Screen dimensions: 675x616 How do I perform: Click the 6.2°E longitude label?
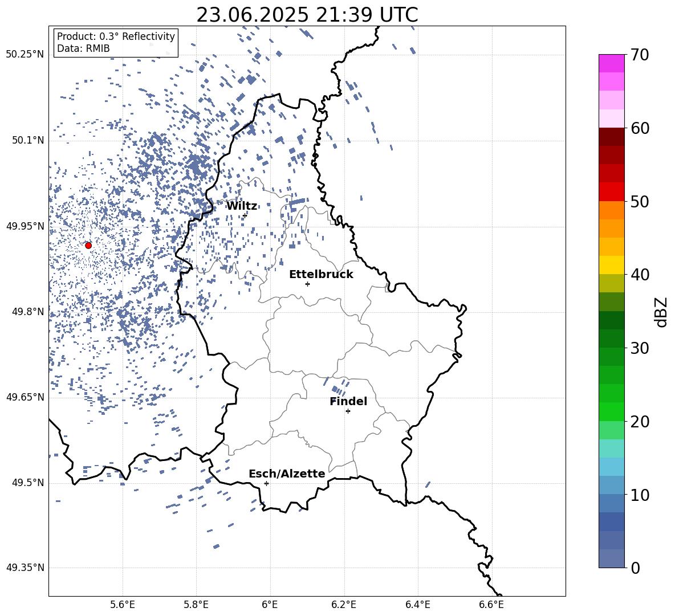point(344,605)
